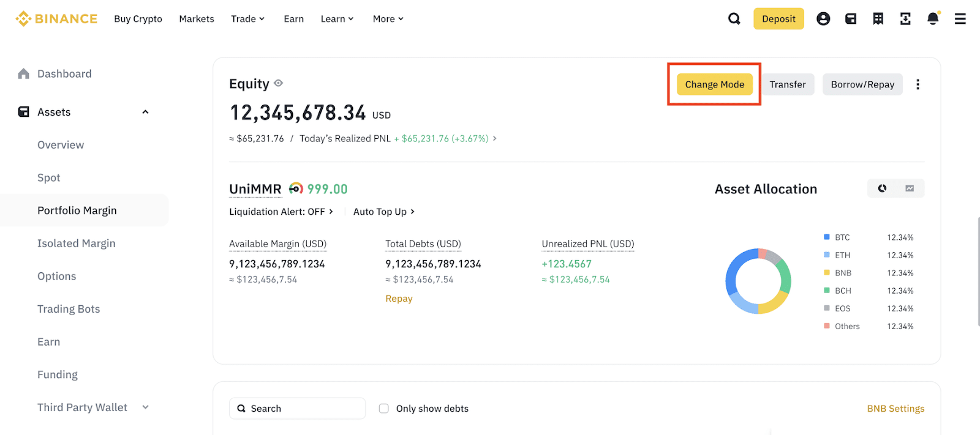
Task: Open the Earn header menu item
Action: tap(294, 19)
